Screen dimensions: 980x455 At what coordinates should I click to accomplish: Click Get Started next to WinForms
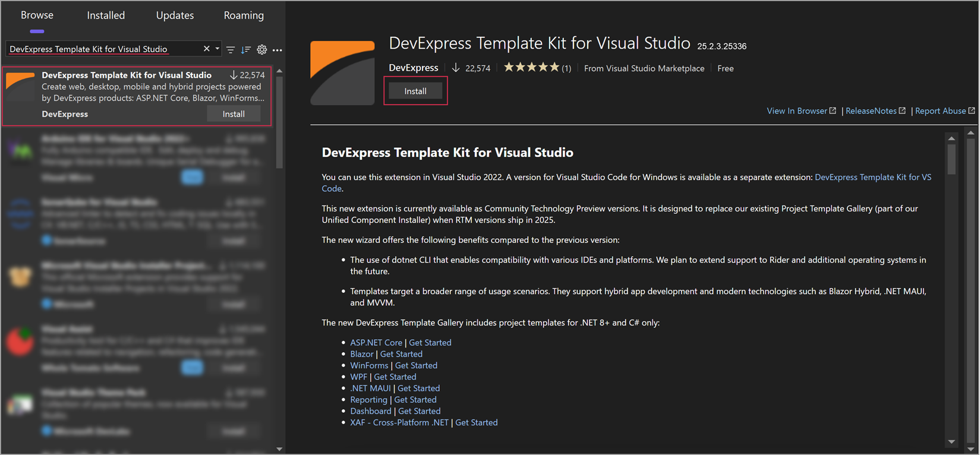[x=416, y=365]
